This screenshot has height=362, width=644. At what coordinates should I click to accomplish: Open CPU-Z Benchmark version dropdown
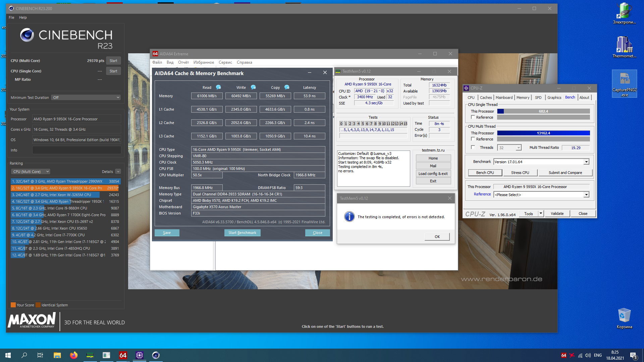(586, 162)
